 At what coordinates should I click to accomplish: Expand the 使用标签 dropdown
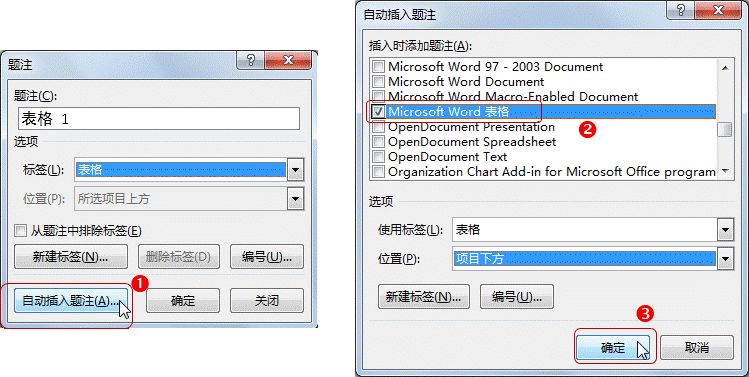coord(726,230)
